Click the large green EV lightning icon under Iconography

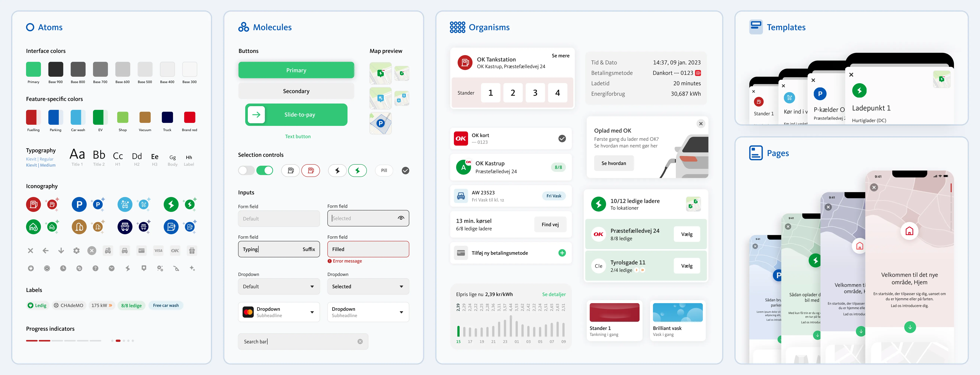pos(171,204)
